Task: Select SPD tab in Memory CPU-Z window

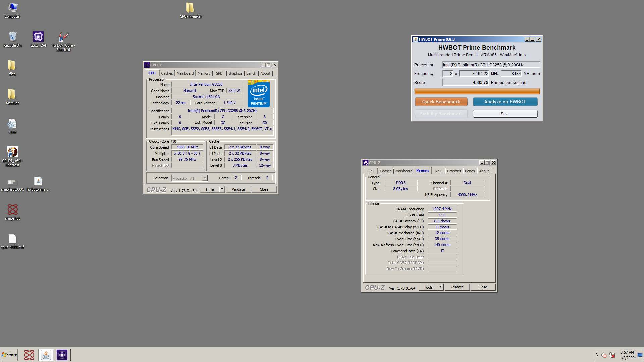Action: pyautogui.click(x=438, y=171)
